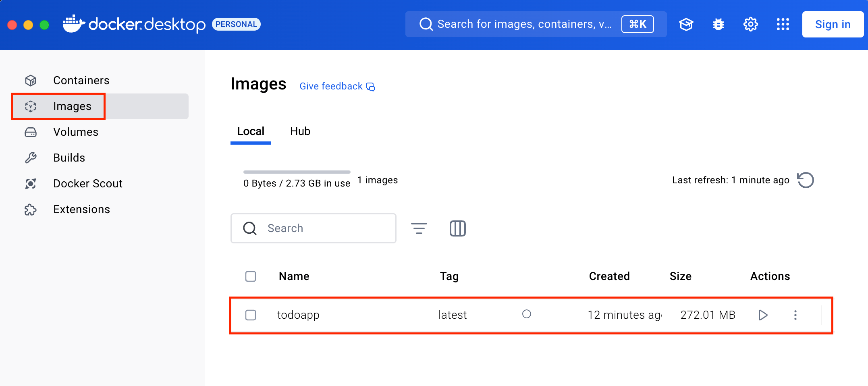Click the feedback speech bubble icon
The width and height of the screenshot is (868, 386).
(x=370, y=87)
